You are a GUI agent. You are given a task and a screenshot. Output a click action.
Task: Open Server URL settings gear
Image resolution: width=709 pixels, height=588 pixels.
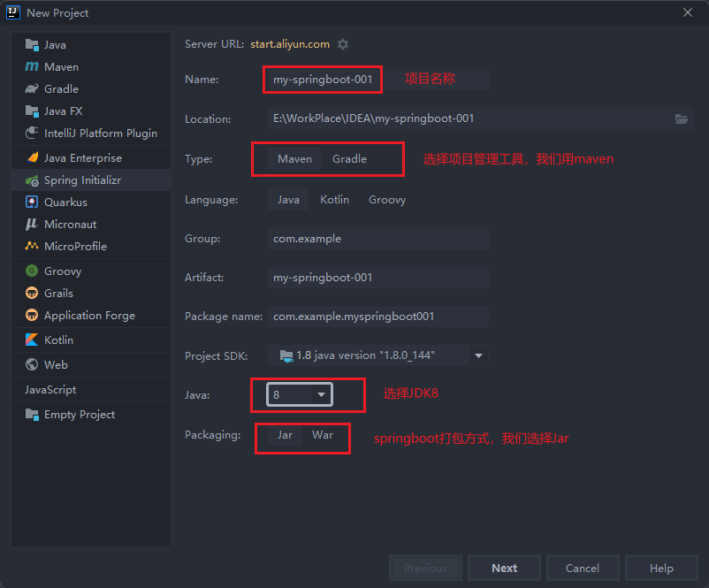tap(343, 44)
